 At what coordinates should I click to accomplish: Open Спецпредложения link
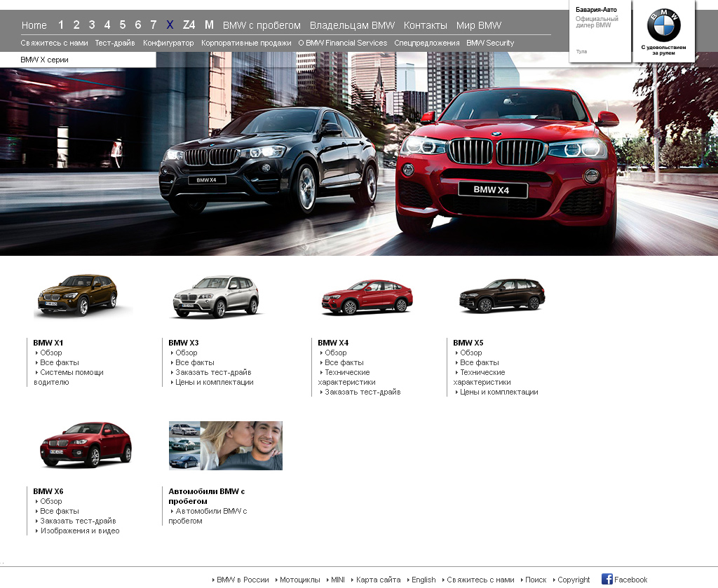point(427,43)
